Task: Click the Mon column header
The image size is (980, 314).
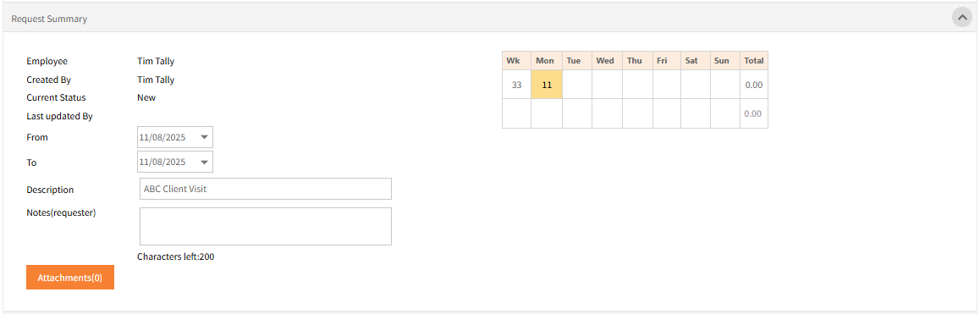Action: pos(547,61)
